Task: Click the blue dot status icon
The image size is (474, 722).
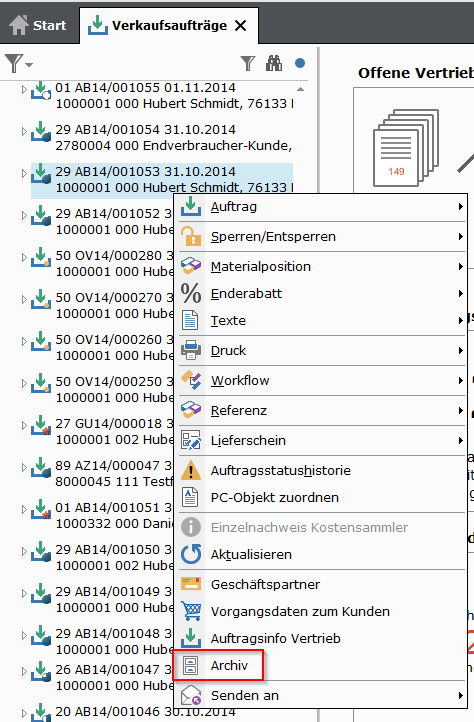Action: 300,63
